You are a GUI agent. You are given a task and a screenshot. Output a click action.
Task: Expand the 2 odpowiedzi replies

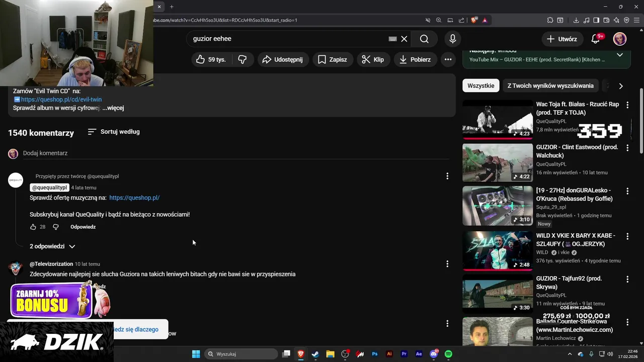pos(52,246)
